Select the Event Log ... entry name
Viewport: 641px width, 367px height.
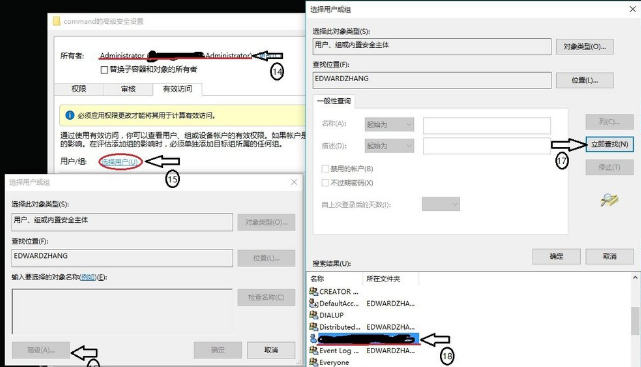(x=339, y=351)
